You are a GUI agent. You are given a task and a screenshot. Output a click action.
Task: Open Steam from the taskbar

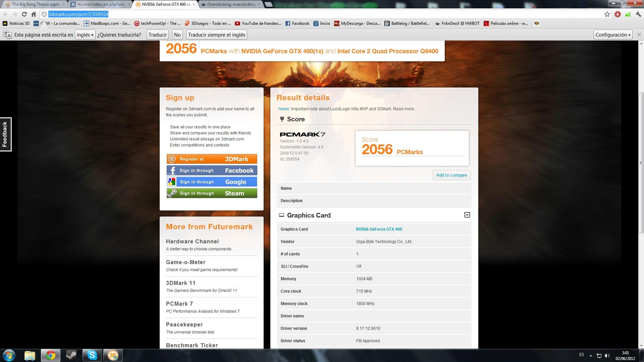pos(71,355)
